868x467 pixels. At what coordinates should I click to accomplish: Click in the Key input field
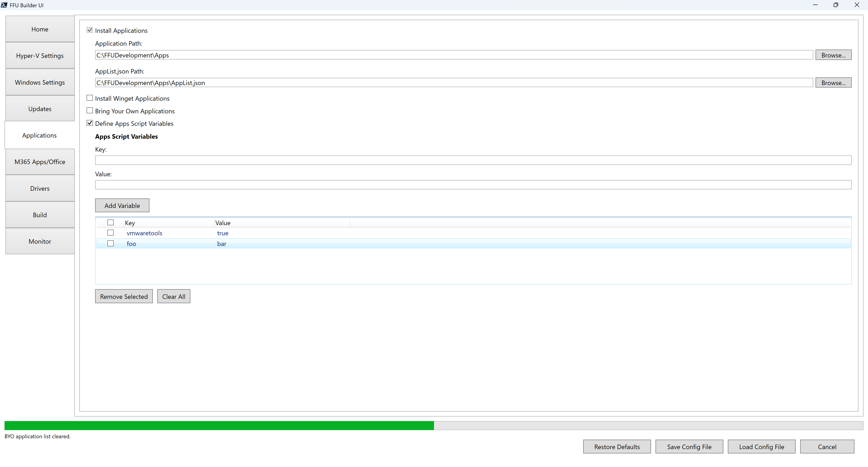(x=473, y=160)
